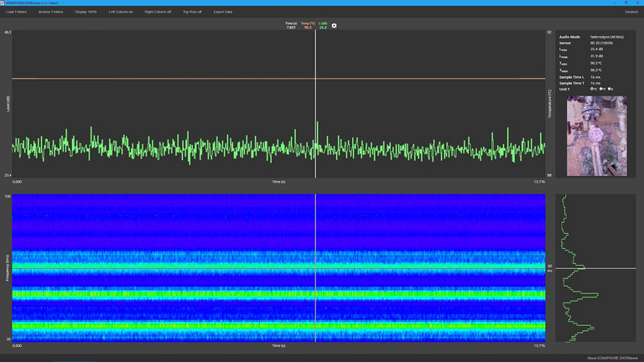This screenshot has width=644, height=362.
Task: Switch language to Deutsch
Action: tap(631, 12)
